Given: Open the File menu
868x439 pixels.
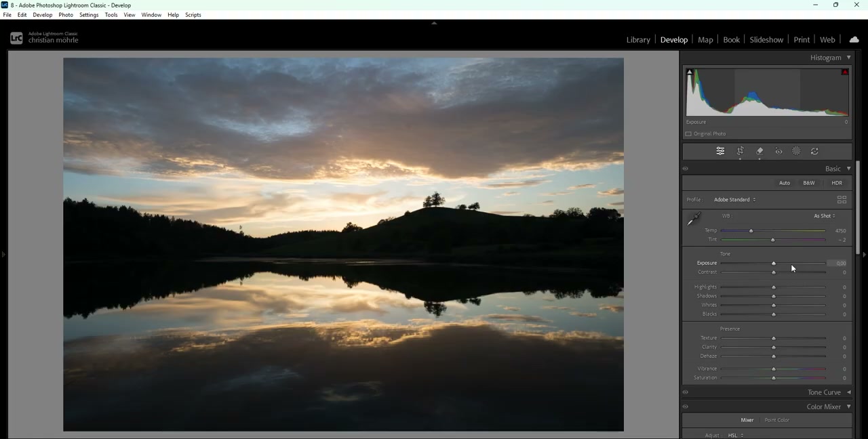Looking at the screenshot, I should coord(7,15).
